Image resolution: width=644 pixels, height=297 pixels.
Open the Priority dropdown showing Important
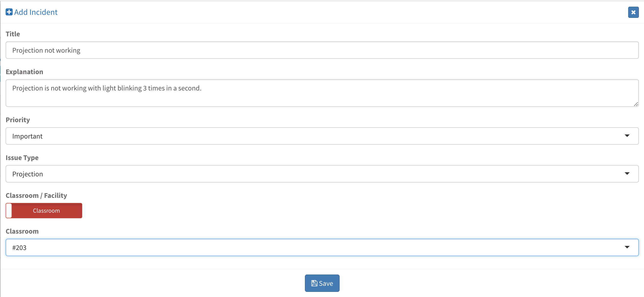tap(322, 136)
